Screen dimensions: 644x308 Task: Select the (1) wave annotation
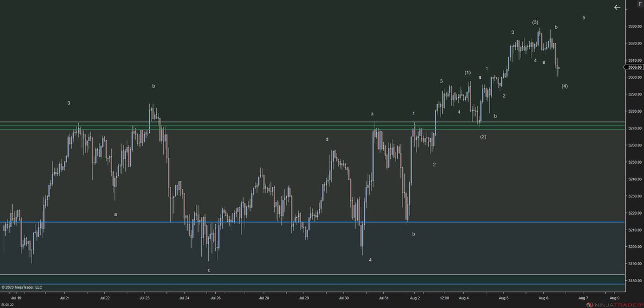[x=467, y=72]
